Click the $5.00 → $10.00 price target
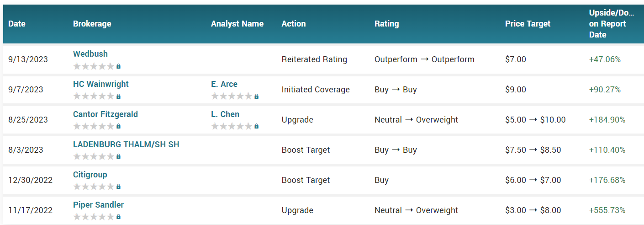Viewport: 644px width, 225px height. (x=535, y=120)
